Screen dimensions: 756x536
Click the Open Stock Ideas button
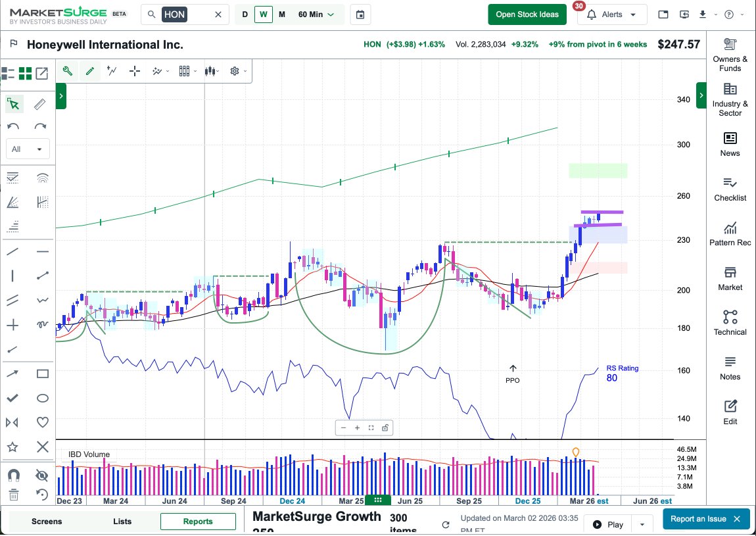(527, 13)
